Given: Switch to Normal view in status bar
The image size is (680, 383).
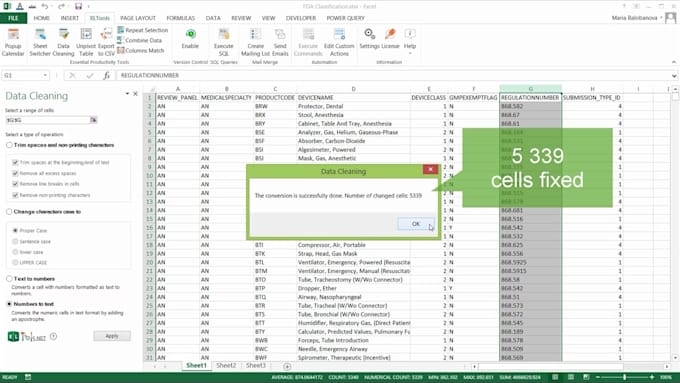Looking at the screenshot, I should [x=556, y=377].
